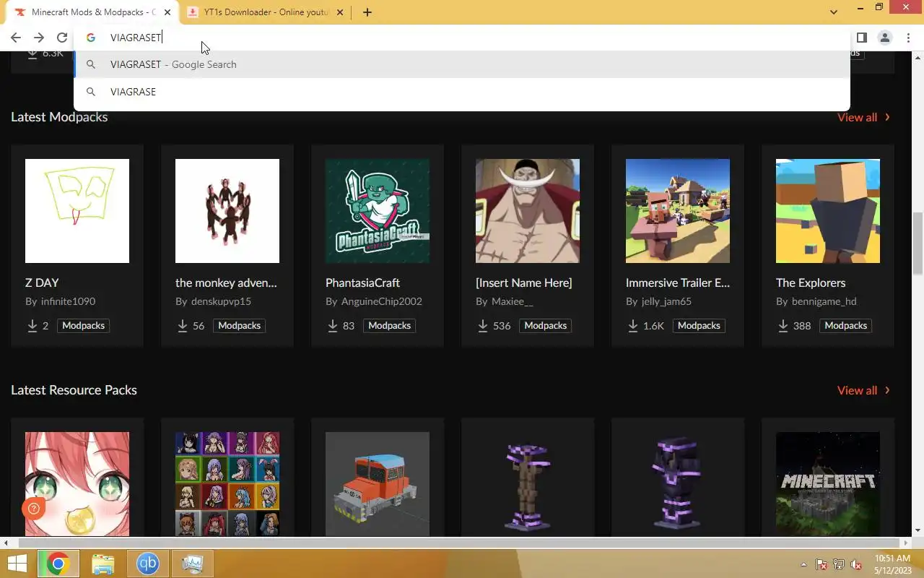The height and width of the screenshot is (578, 924).
Task: Open the Chrome three-dot menu
Action: [x=908, y=38]
